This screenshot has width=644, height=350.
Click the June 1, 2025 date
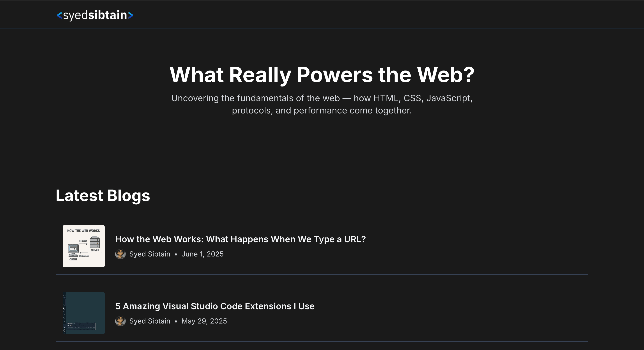202,254
